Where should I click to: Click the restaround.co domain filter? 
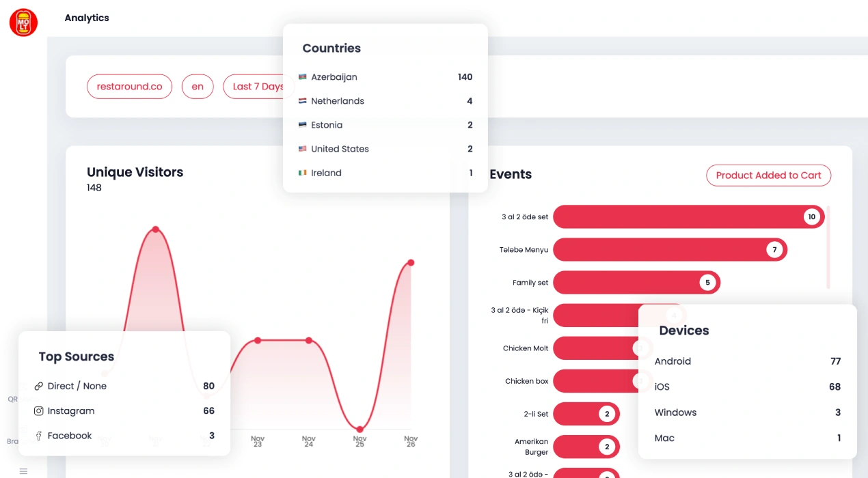click(129, 87)
